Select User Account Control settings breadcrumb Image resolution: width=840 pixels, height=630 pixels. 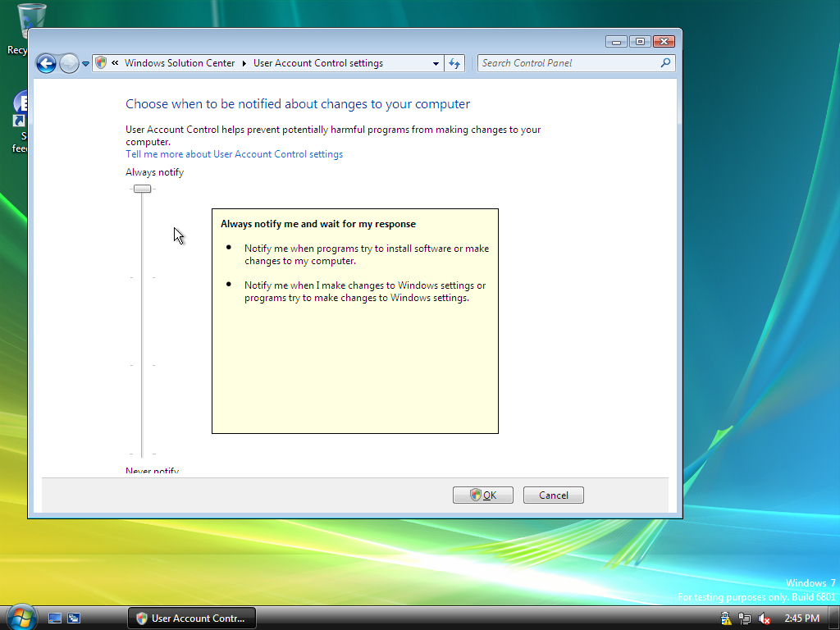click(318, 62)
